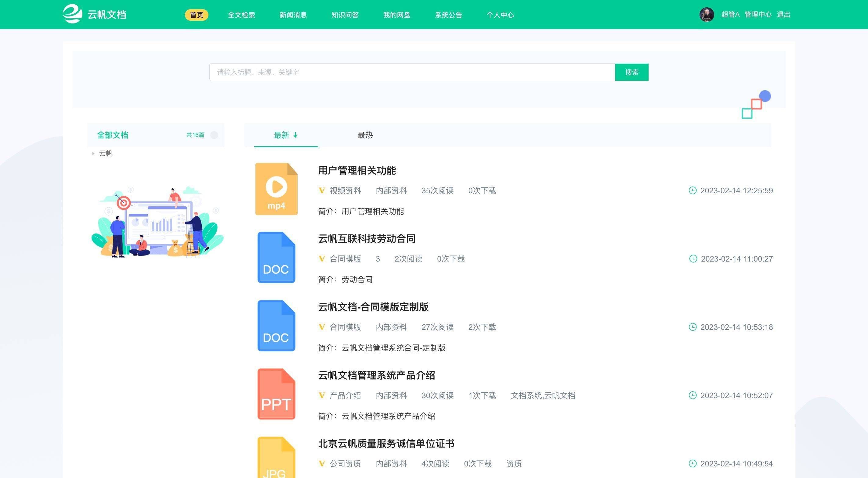Click the clock icon beside 2023-02-14 12:25:59
Image resolution: width=868 pixels, height=478 pixels.
coord(693,191)
